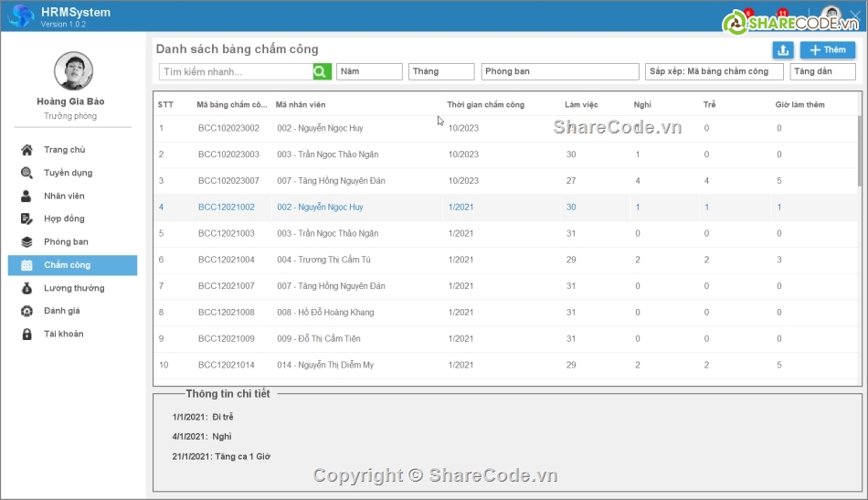Image resolution: width=868 pixels, height=500 pixels.
Task: Open the Sắp xếp sort-by dropdown
Action: 714,71
